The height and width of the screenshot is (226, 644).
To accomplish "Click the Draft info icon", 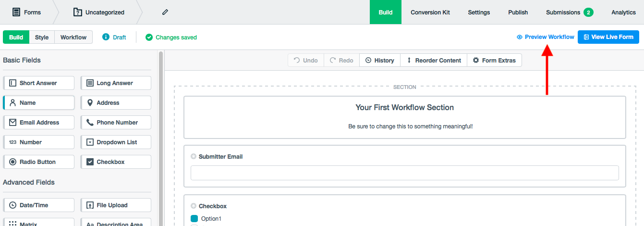I will coord(106,37).
